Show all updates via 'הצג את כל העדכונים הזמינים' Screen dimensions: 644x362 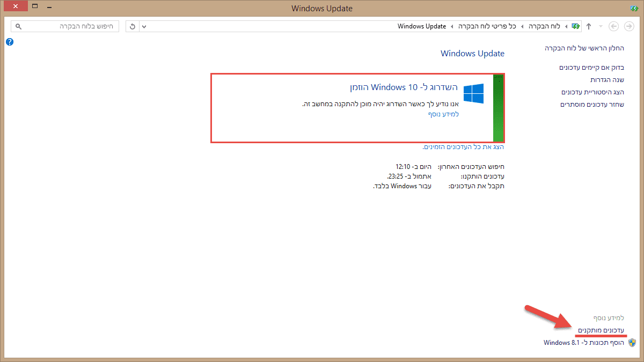tap(464, 147)
